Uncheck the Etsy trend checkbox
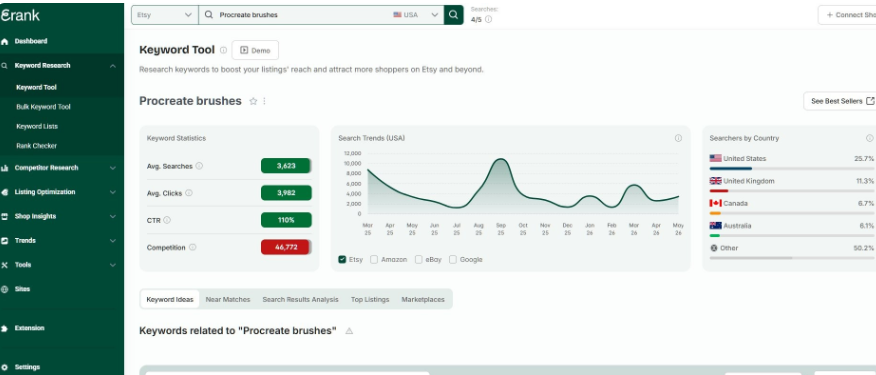 [342, 259]
